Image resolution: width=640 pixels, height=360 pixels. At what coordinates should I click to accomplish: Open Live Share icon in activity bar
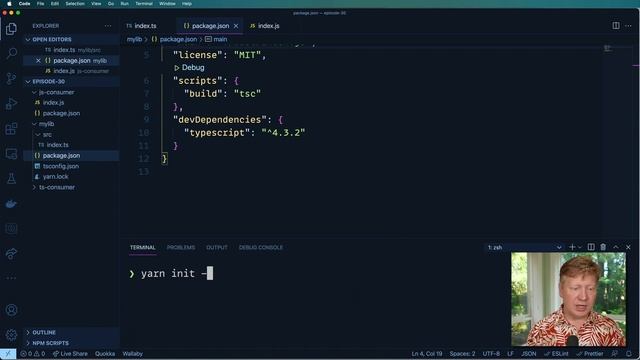click(11, 253)
